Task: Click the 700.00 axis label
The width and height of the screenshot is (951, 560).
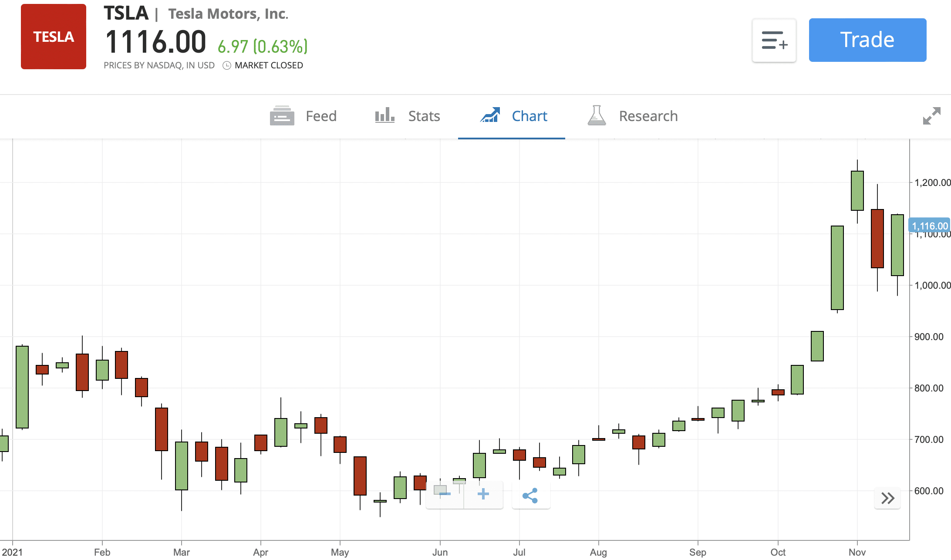Action: pyautogui.click(x=929, y=439)
